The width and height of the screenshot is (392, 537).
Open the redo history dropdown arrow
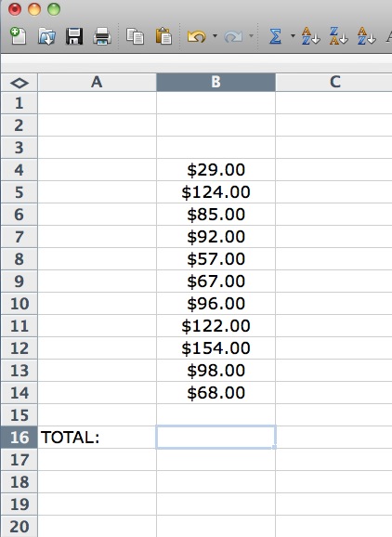click(x=252, y=35)
